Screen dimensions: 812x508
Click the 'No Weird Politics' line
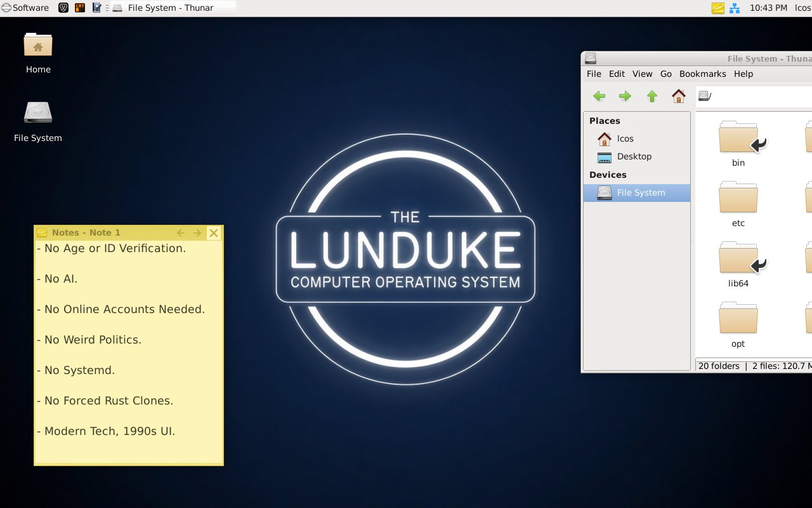point(89,340)
